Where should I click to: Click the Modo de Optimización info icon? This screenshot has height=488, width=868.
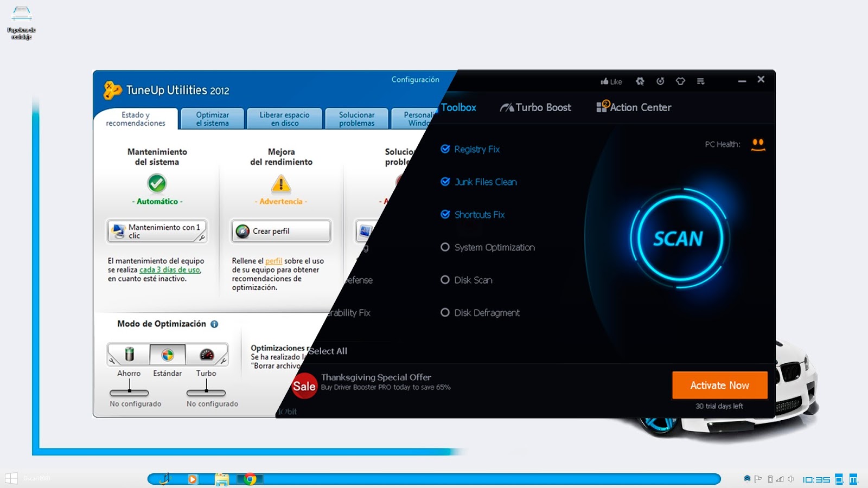214,324
